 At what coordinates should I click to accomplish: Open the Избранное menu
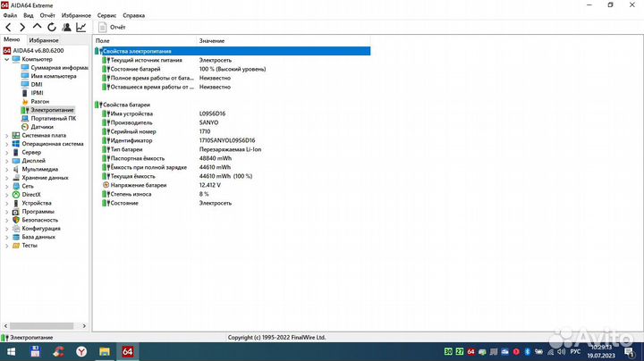[x=76, y=15]
